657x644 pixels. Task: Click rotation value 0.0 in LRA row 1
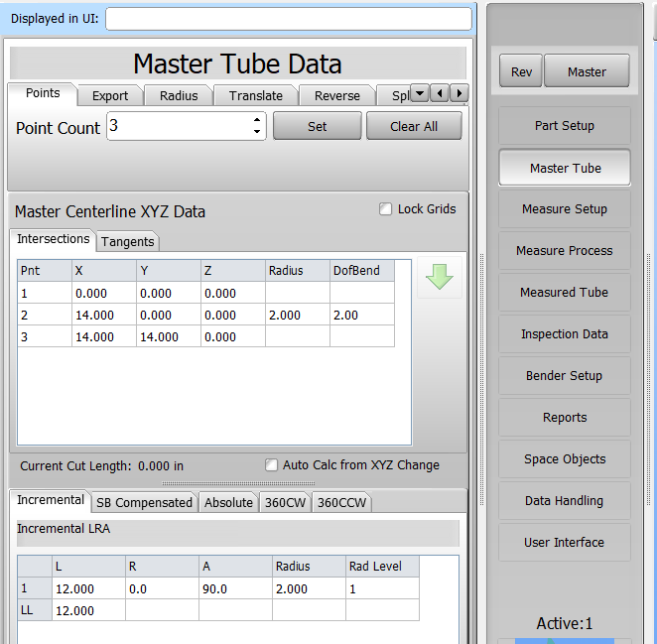(162, 588)
